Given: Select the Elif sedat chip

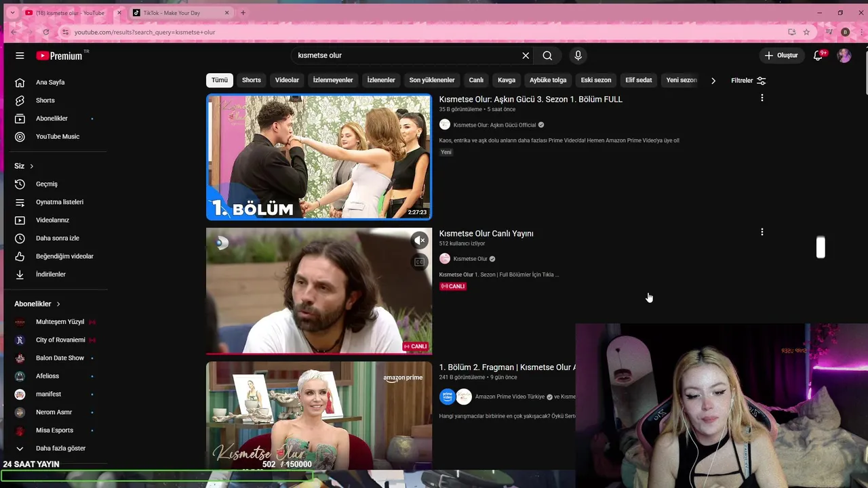Looking at the screenshot, I should tap(639, 80).
